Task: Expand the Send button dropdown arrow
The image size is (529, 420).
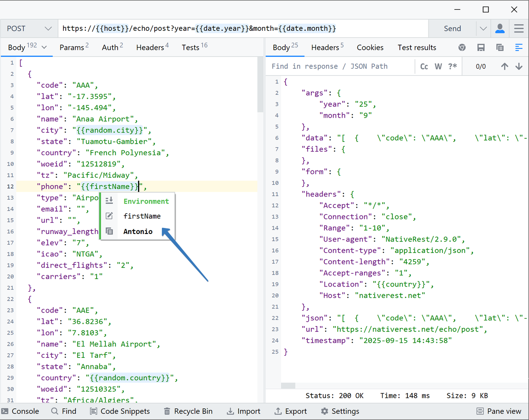Action: (484, 29)
